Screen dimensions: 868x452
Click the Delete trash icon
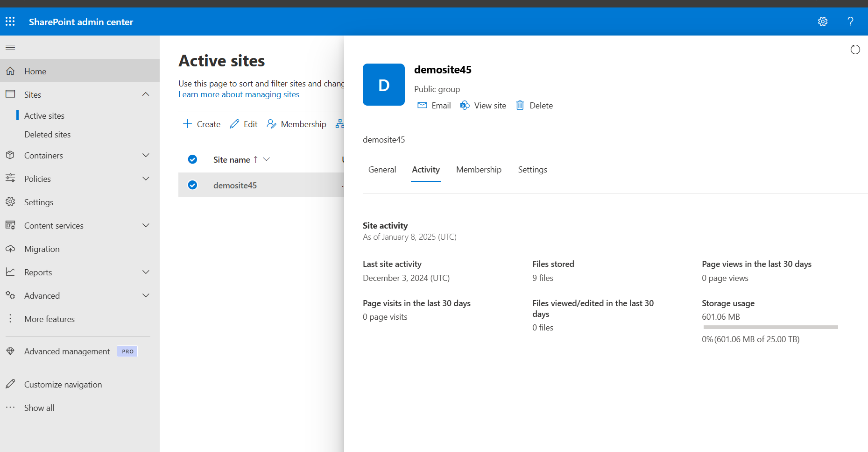(x=520, y=105)
